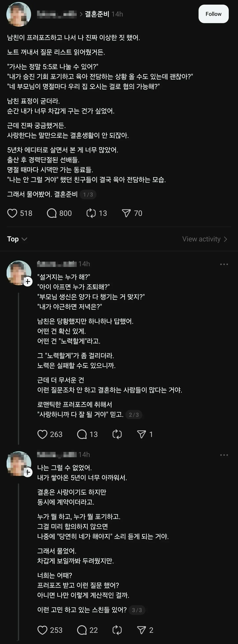The height and width of the screenshot is (644, 238).
Task: Open the 결혼준비 topic at the post header
Action: [x=97, y=14]
